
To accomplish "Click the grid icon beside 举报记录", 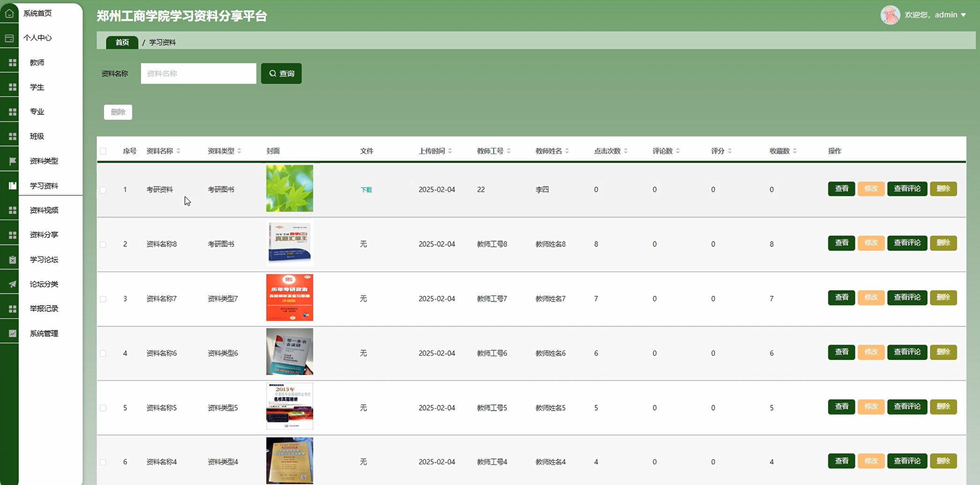I will [13, 309].
